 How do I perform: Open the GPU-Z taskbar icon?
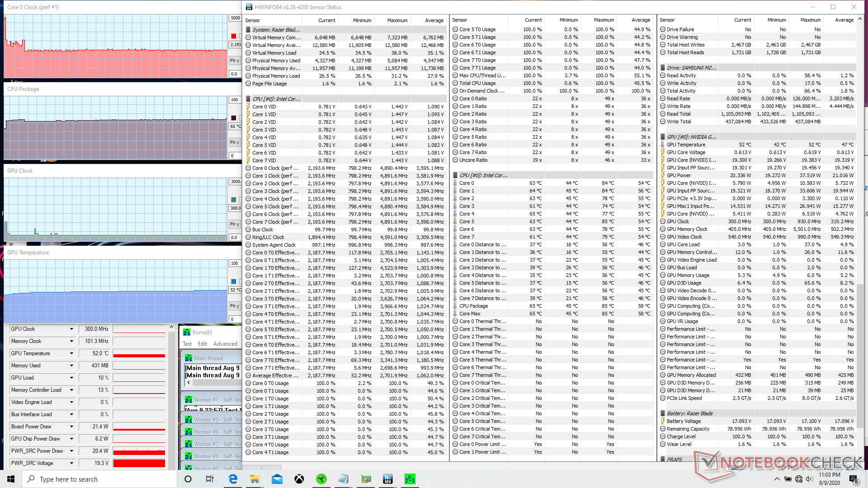[x=366, y=479]
